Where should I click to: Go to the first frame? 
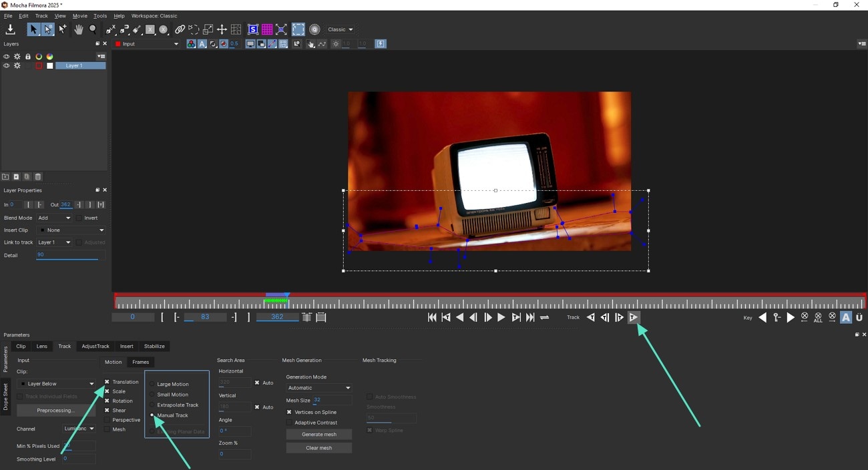click(x=432, y=318)
